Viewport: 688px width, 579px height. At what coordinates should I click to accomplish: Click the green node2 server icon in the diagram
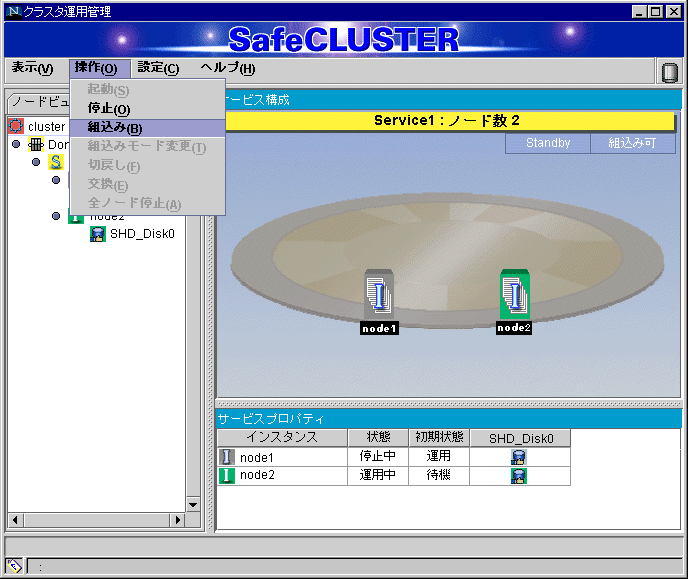pos(514,294)
